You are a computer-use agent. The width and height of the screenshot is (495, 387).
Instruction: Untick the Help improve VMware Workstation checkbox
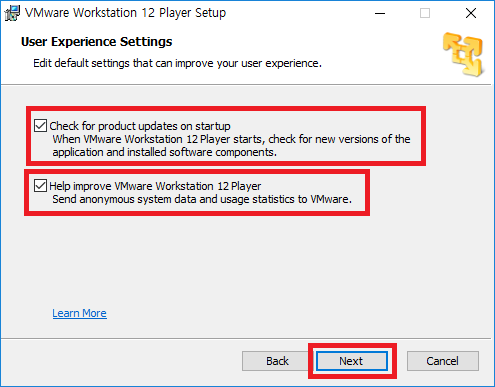(x=40, y=186)
